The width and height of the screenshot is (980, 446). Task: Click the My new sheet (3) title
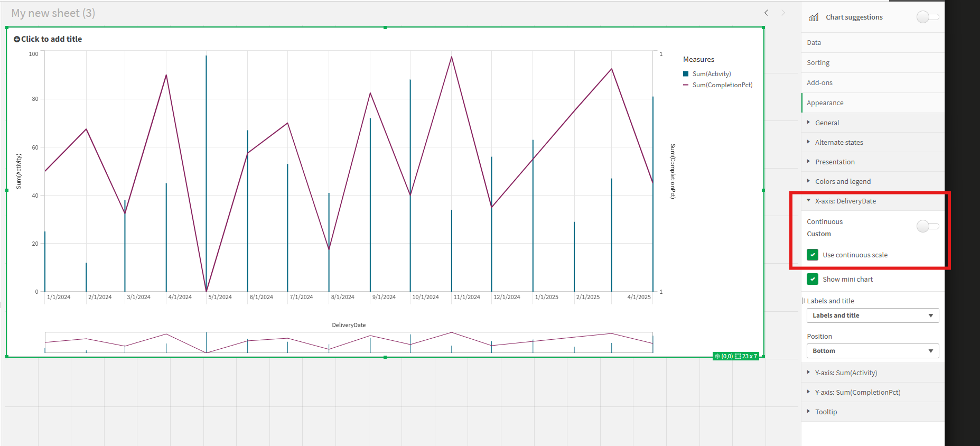(x=53, y=13)
